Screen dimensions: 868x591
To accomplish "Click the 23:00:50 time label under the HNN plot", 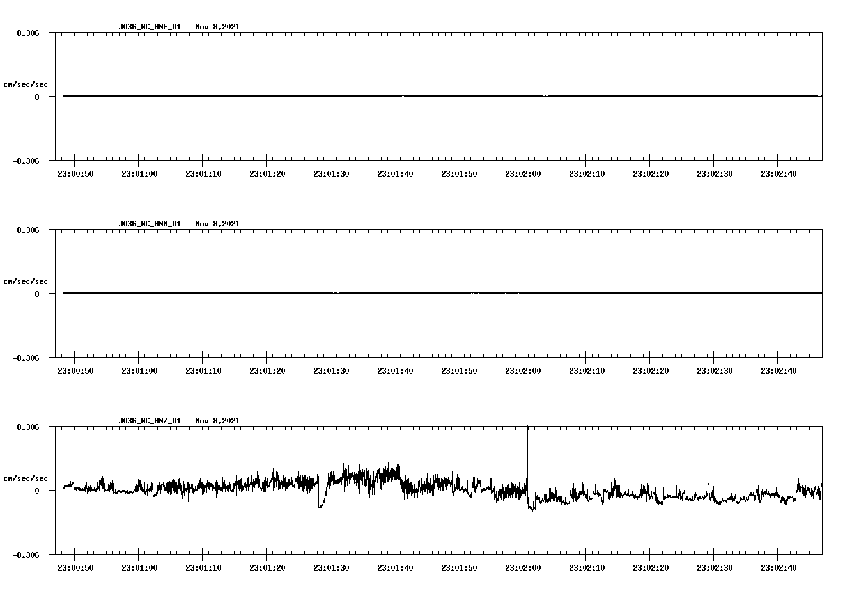I will click(x=75, y=371).
